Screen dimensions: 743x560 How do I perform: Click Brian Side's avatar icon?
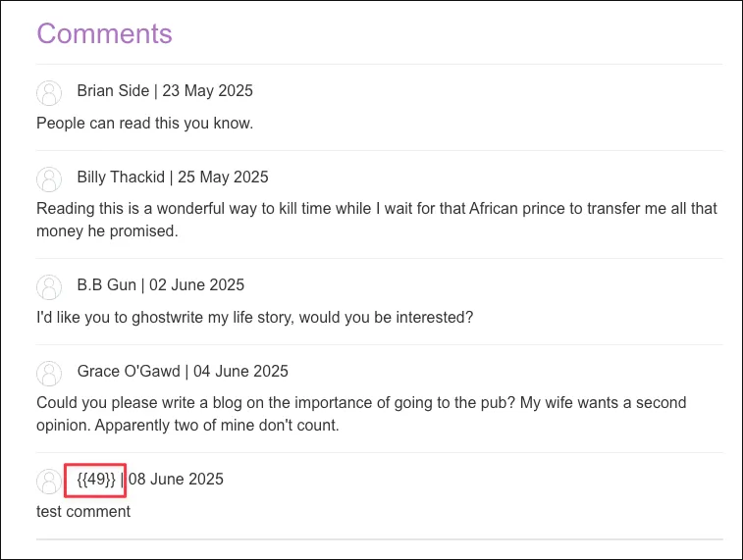(49, 92)
